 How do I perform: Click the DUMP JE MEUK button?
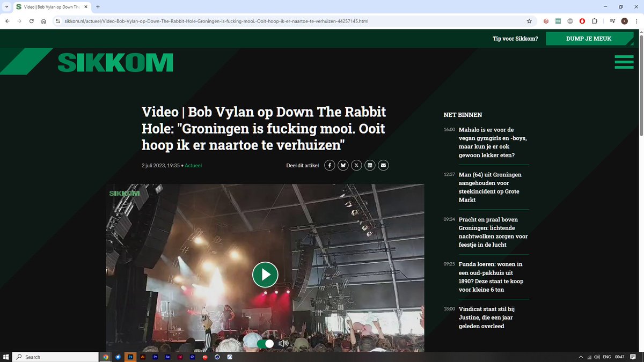tap(589, 39)
